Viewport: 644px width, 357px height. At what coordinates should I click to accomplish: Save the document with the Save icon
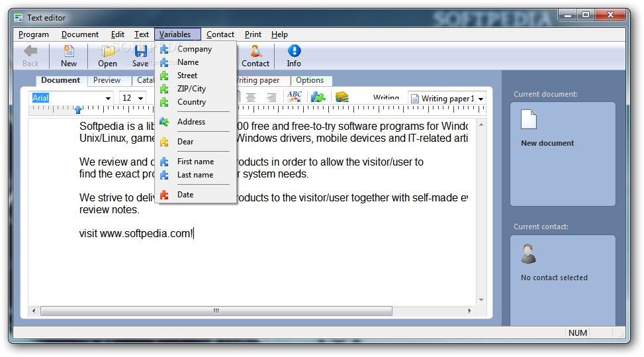point(140,56)
